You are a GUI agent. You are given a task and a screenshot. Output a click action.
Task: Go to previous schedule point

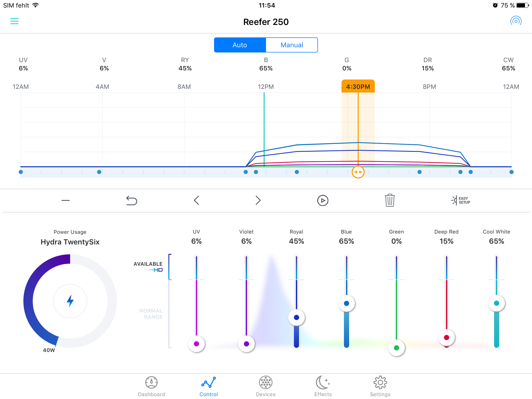[x=196, y=201]
